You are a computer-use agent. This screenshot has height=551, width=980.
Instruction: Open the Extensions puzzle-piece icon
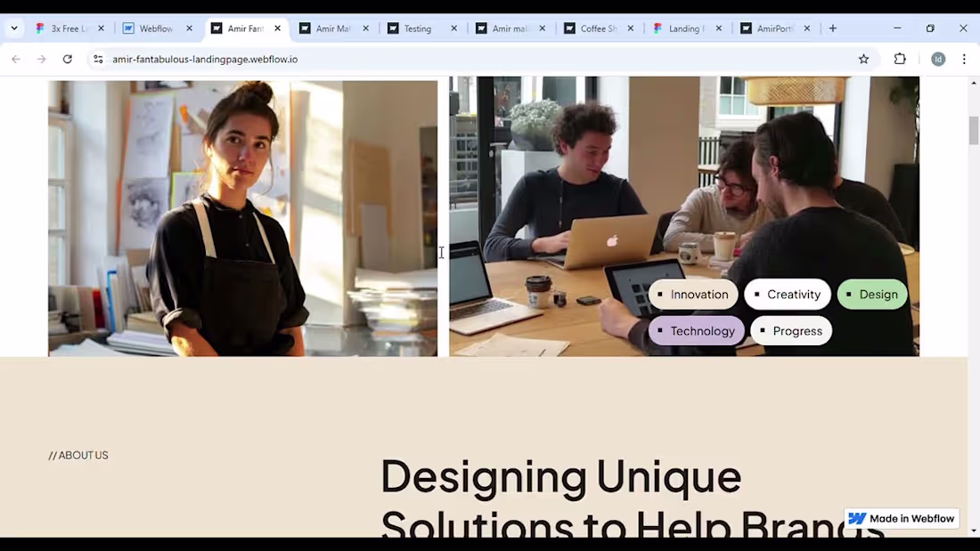900,59
